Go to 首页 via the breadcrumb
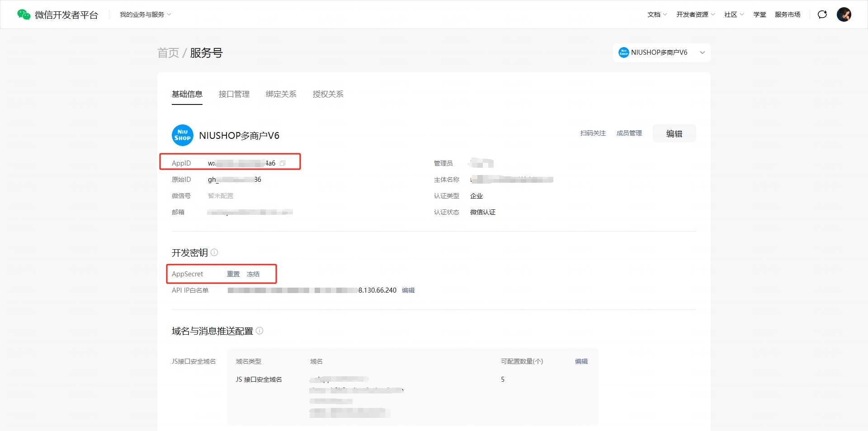The height and width of the screenshot is (431, 868). point(168,53)
